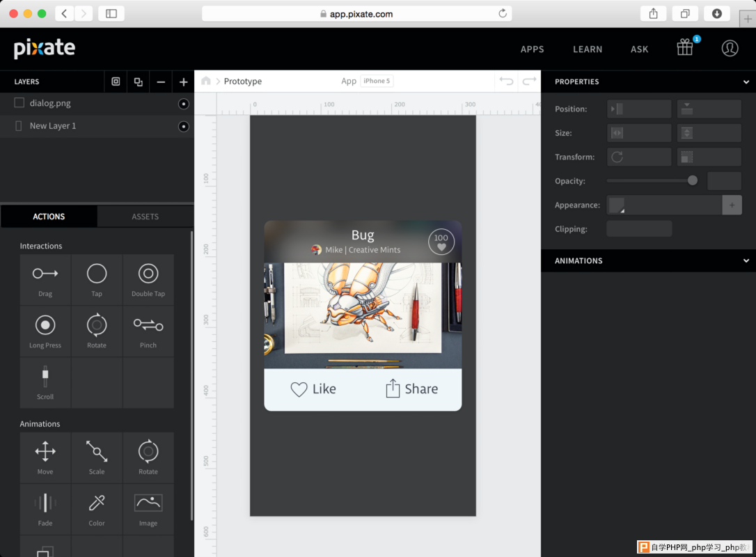Image resolution: width=756 pixels, height=557 pixels.
Task: Click the bug illustration image on canvas
Action: coord(363,315)
